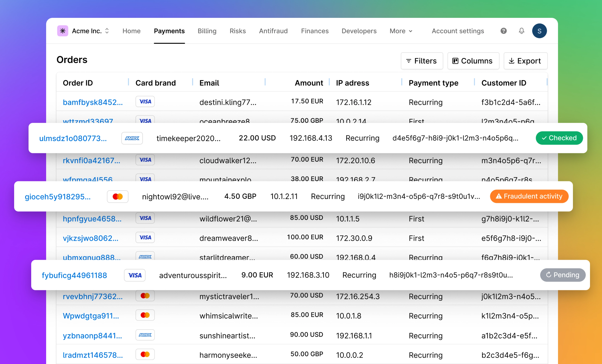The height and width of the screenshot is (364, 602).
Task: Click Amex icon in ulmsdz1o080773 row
Action: tap(132, 138)
